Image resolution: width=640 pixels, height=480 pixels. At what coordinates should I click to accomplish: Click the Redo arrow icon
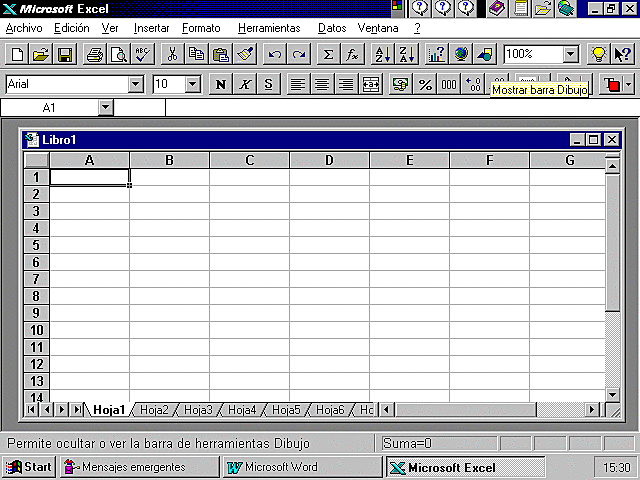click(x=299, y=54)
